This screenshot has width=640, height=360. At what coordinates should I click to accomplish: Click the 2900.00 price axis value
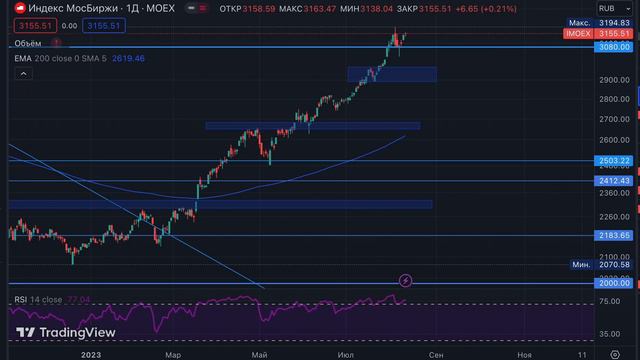(614, 80)
